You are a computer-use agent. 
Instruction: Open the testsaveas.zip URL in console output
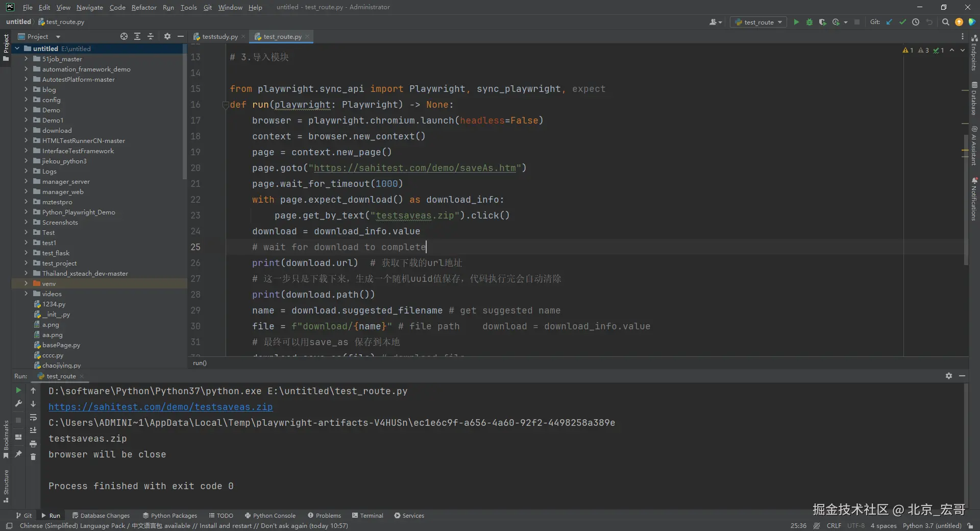(160, 407)
